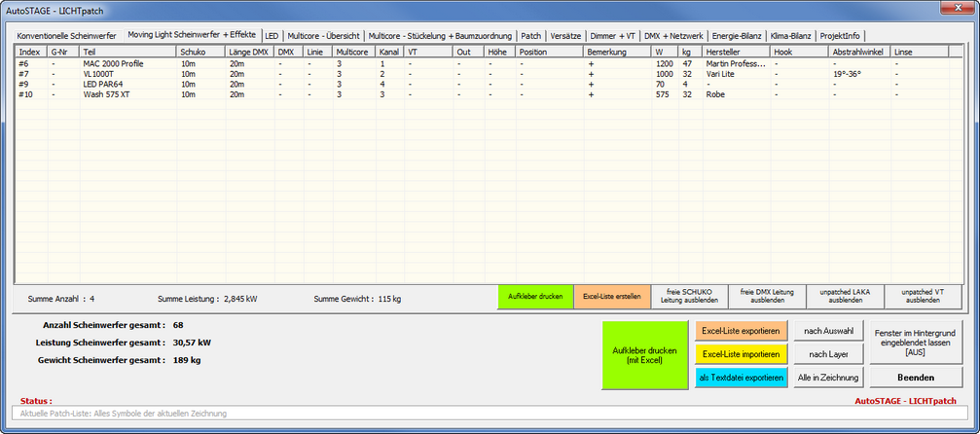Screen dimensions: 980x434
Task: Open the LED tab
Action: (x=272, y=36)
